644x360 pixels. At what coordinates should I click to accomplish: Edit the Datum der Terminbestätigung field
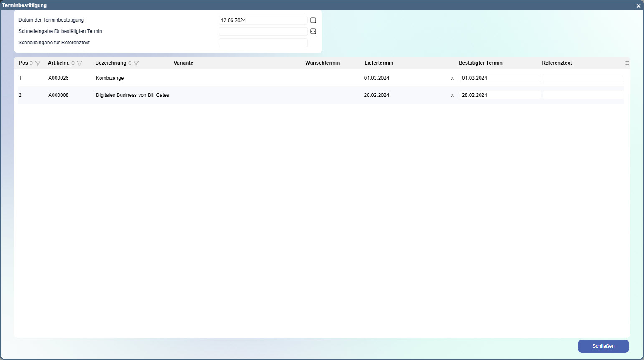[263, 20]
